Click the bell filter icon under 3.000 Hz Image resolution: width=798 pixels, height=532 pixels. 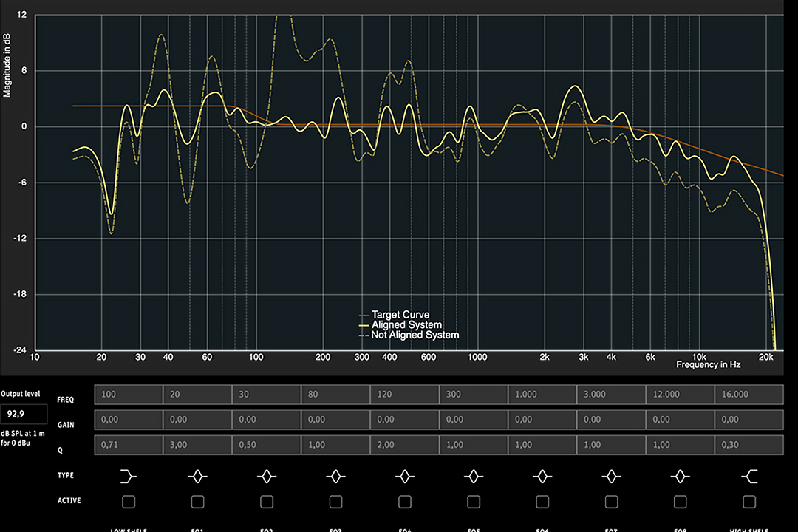click(x=611, y=477)
